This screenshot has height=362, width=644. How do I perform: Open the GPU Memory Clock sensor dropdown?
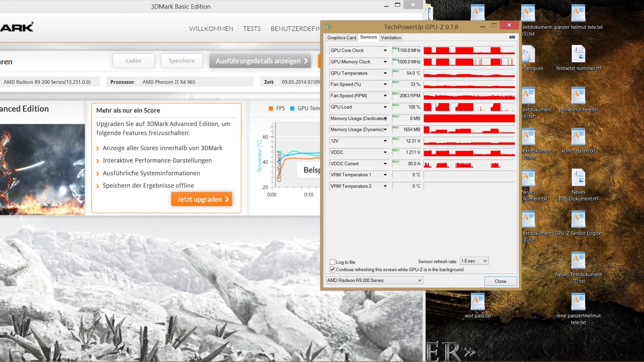click(385, 62)
